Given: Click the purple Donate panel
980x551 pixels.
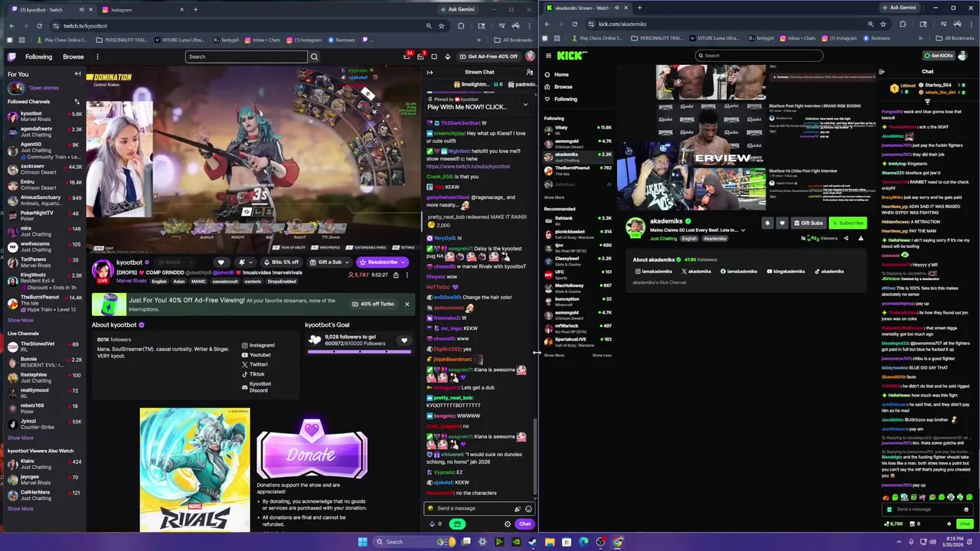Looking at the screenshot, I should click(312, 449).
